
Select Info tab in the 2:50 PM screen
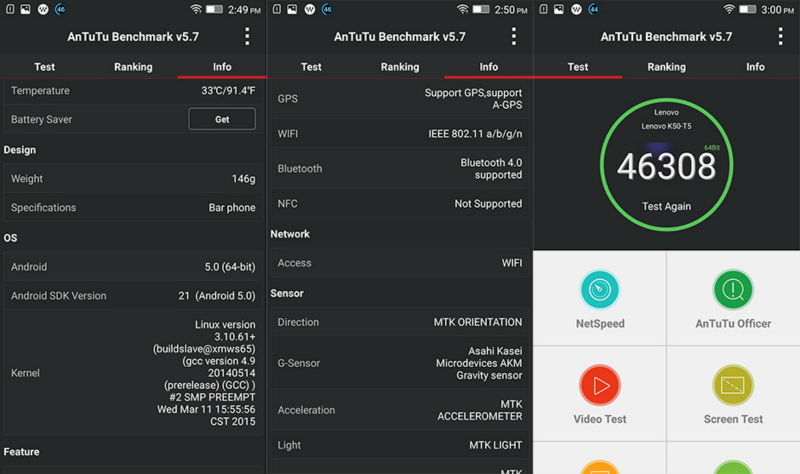click(x=489, y=67)
